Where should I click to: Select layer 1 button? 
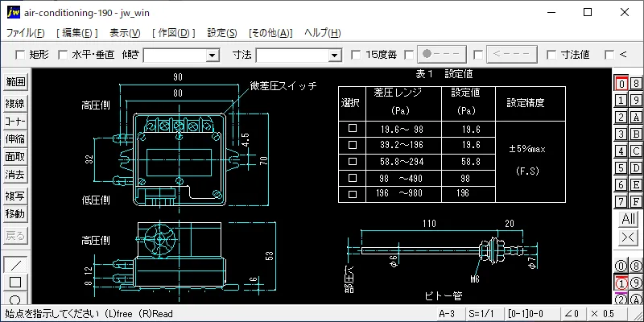(621, 100)
